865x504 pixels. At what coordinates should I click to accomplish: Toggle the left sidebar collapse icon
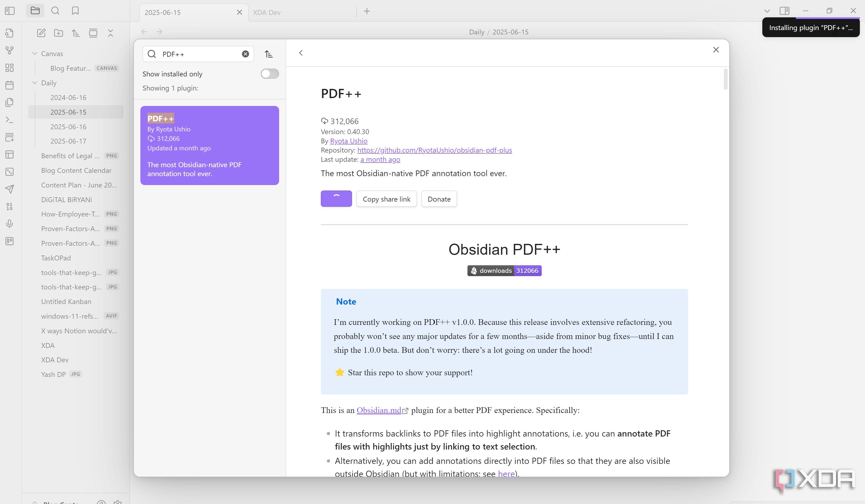[10, 11]
